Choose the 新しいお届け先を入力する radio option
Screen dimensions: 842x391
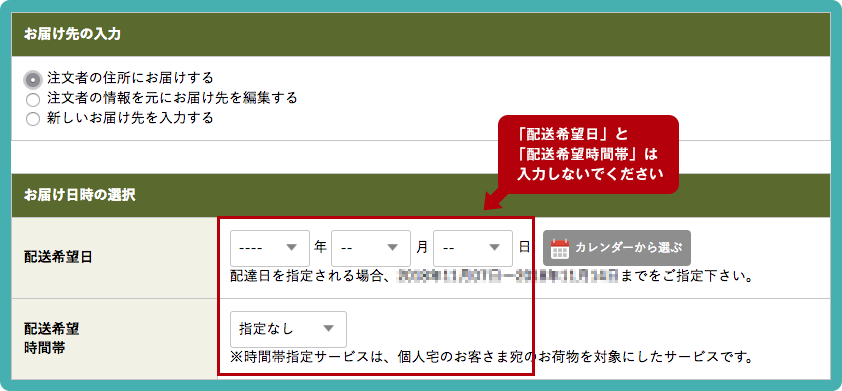click(33, 119)
